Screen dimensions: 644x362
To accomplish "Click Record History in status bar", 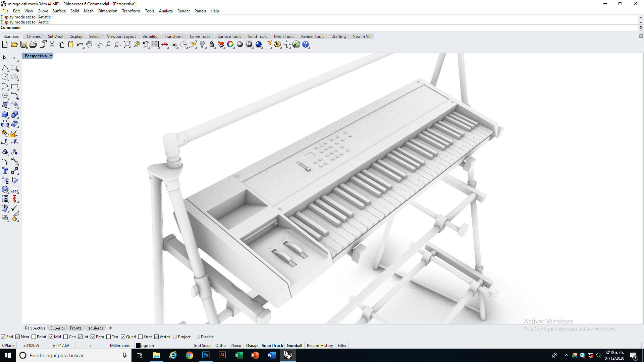I will (320, 345).
